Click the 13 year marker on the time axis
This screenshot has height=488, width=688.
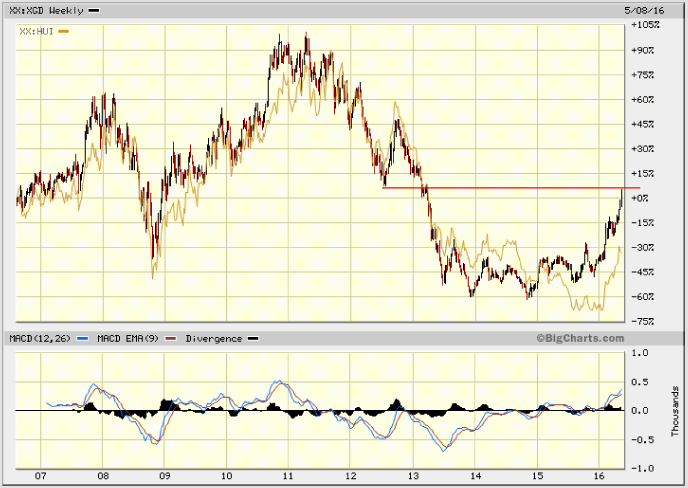point(413,476)
